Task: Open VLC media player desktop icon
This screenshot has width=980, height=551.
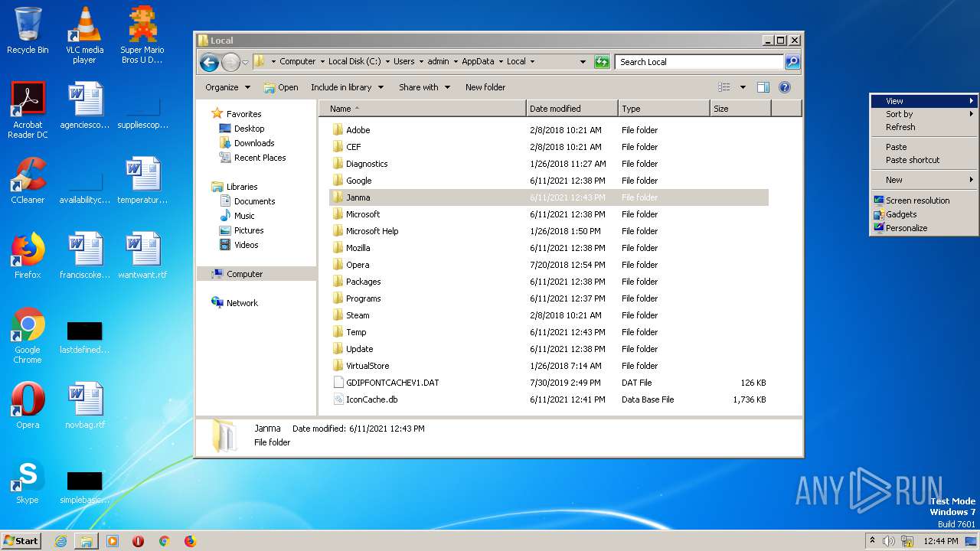Action: [84, 34]
